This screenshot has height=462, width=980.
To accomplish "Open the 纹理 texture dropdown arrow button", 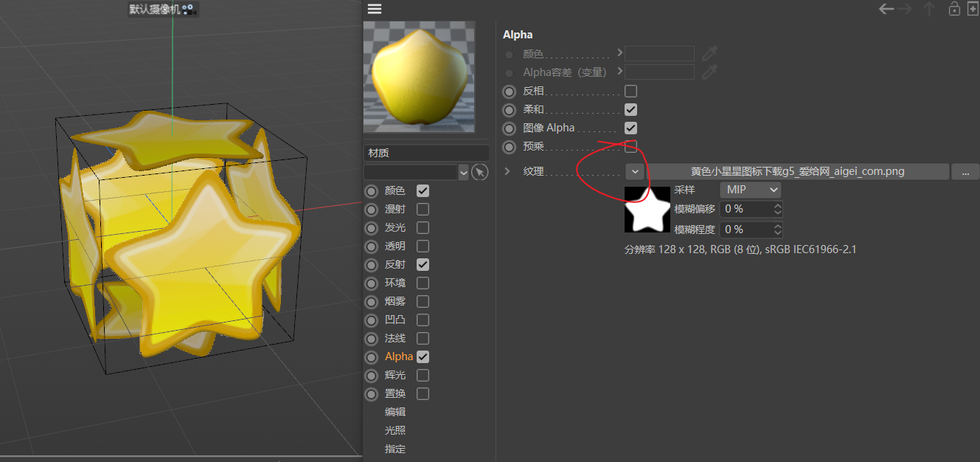I will pyautogui.click(x=635, y=171).
